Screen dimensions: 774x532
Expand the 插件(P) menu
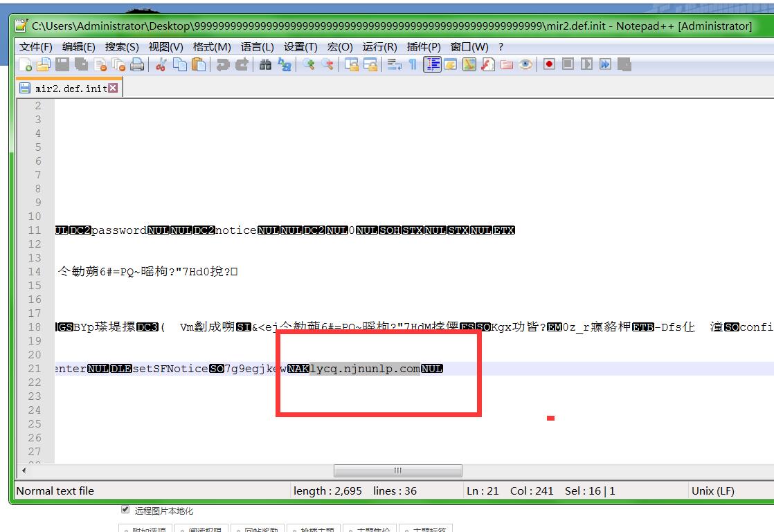(x=424, y=47)
